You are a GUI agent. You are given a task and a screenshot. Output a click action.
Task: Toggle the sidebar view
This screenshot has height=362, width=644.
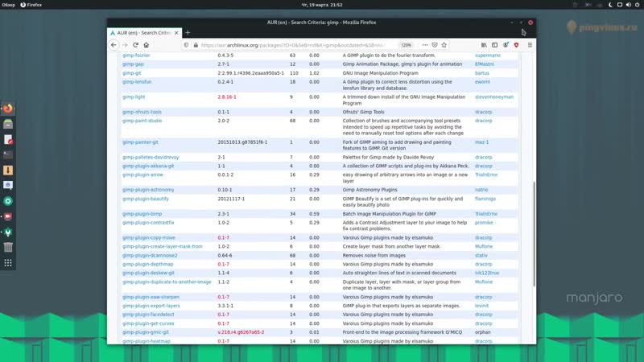[x=494, y=45]
